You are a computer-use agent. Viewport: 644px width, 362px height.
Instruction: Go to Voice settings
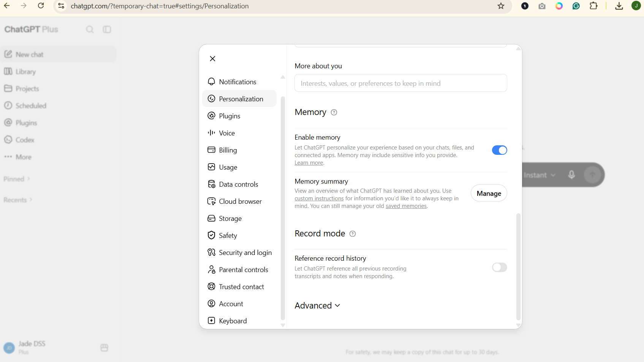[x=239, y=133]
